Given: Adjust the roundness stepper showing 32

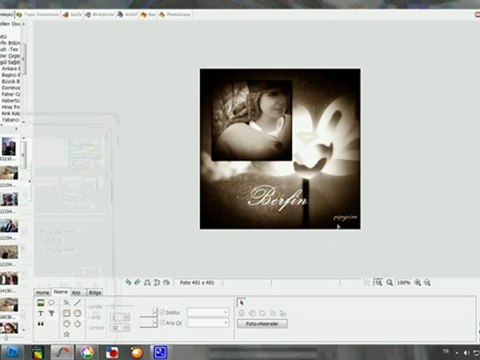Looking at the screenshot, I should (x=120, y=328).
